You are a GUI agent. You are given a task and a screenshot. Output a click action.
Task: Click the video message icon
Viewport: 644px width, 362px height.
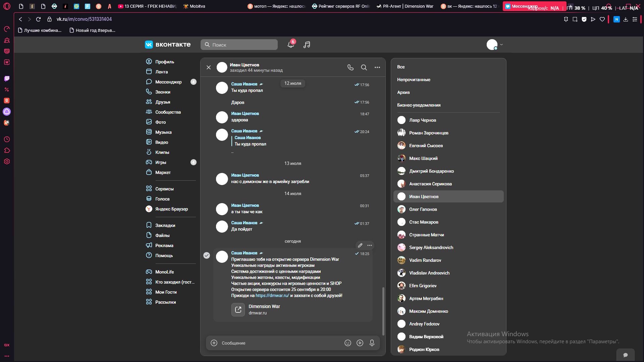tap(360, 343)
